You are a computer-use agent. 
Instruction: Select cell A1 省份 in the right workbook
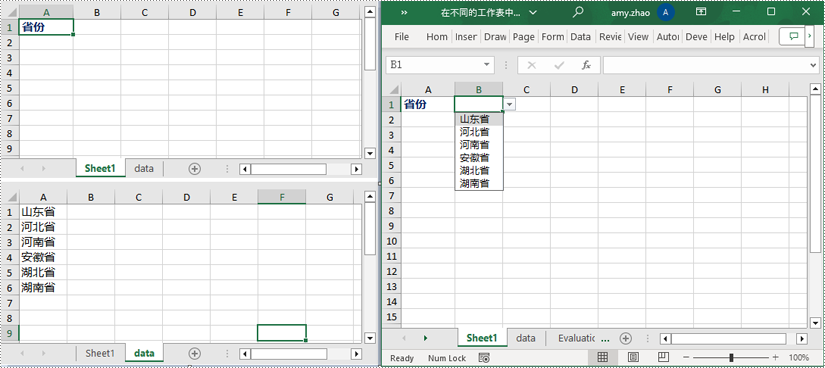tap(428, 104)
